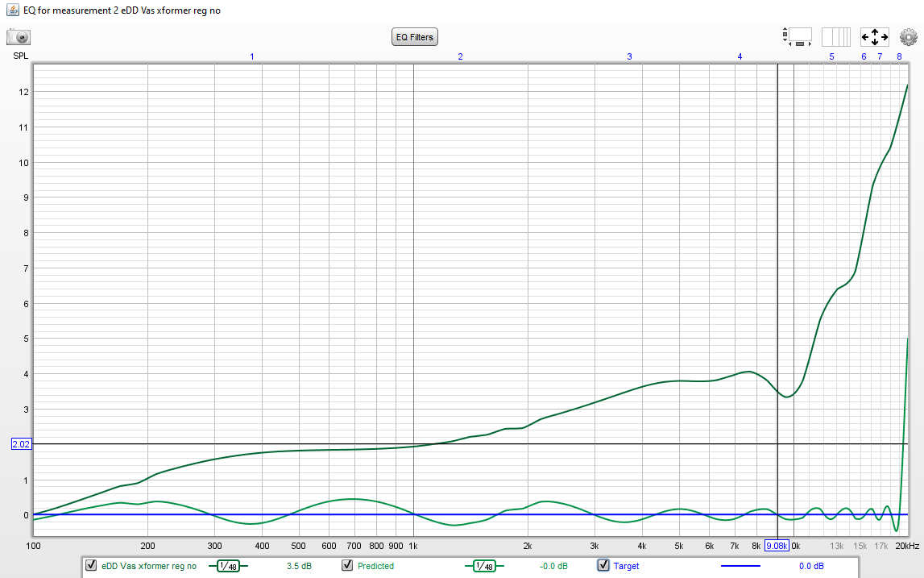
Task: Click the blue Target line sample
Action: click(740, 566)
